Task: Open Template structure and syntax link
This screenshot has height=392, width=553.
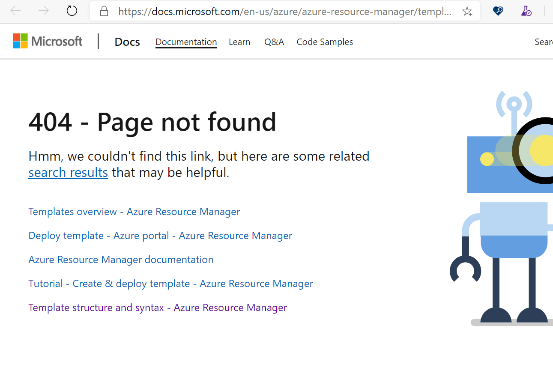Action: pyautogui.click(x=158, y=308)
